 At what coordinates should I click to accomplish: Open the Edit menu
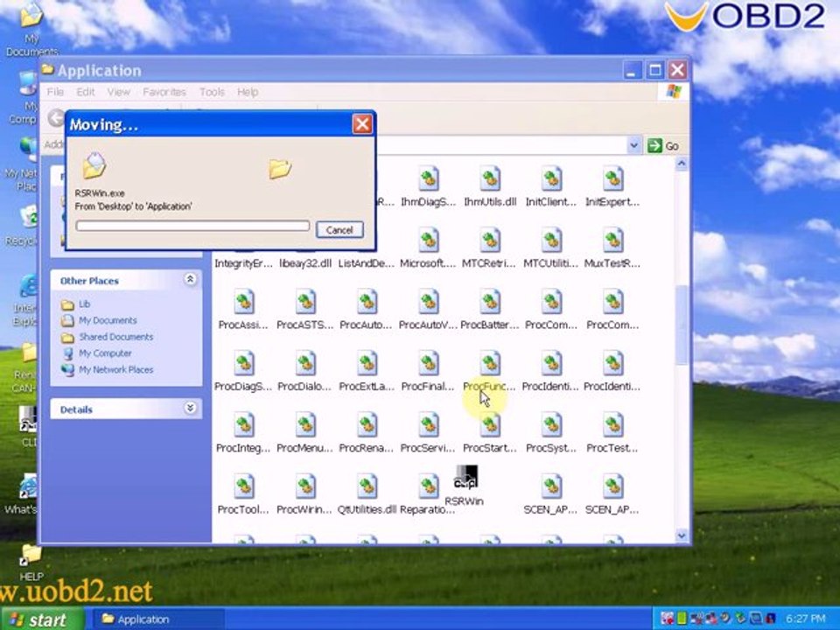(x=85, y=92)
